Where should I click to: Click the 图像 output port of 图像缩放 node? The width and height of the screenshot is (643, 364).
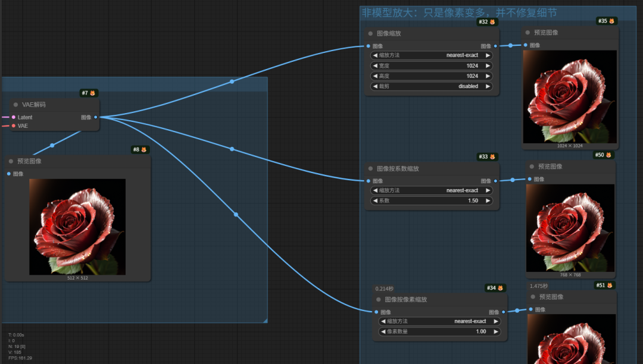tap(495, 46)
